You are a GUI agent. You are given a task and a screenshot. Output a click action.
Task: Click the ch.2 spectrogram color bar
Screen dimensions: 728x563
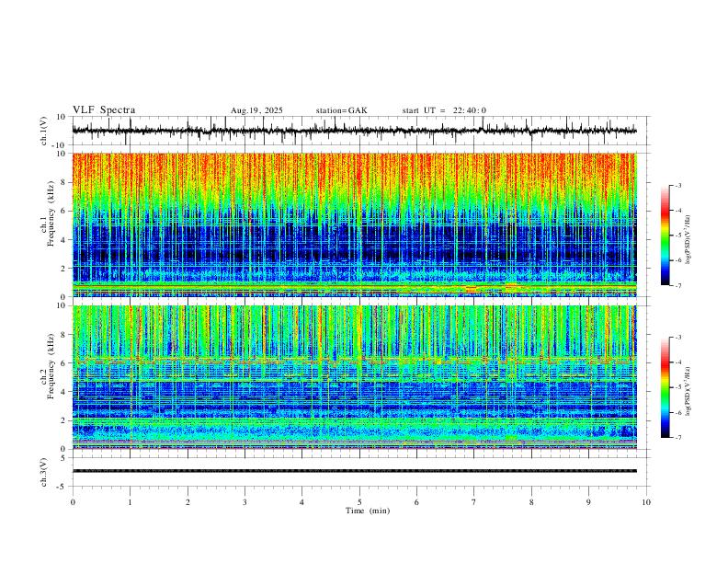pyautogui.click(x=665, y=387)
